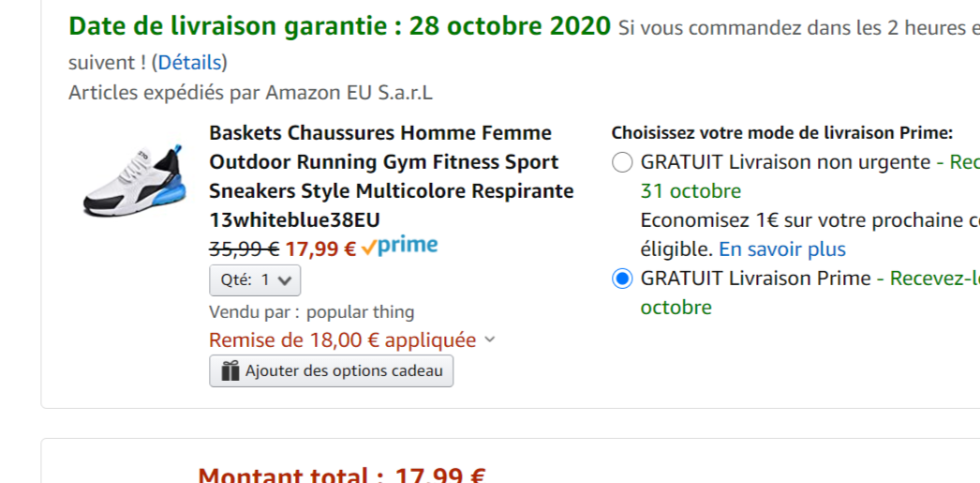Viewport: 980px width, 483px height.
Task: Click the red 17,99 € item price
Action: click(320, 249)
